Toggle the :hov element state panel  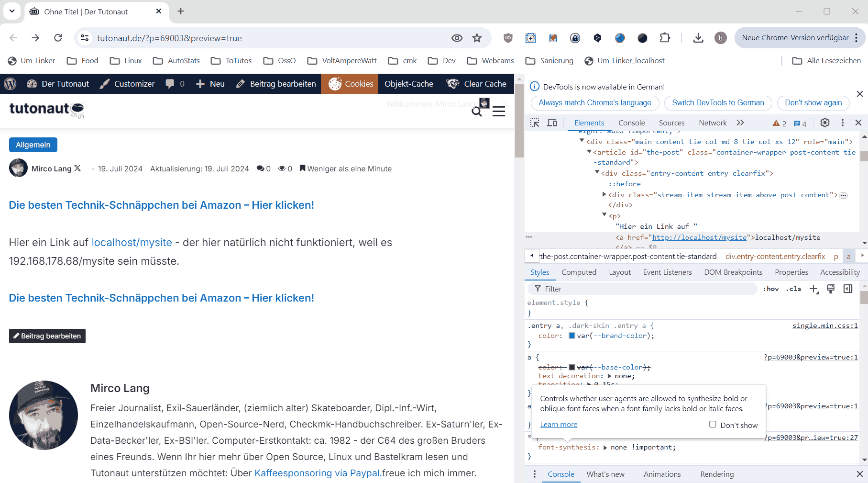coord(771,289)
